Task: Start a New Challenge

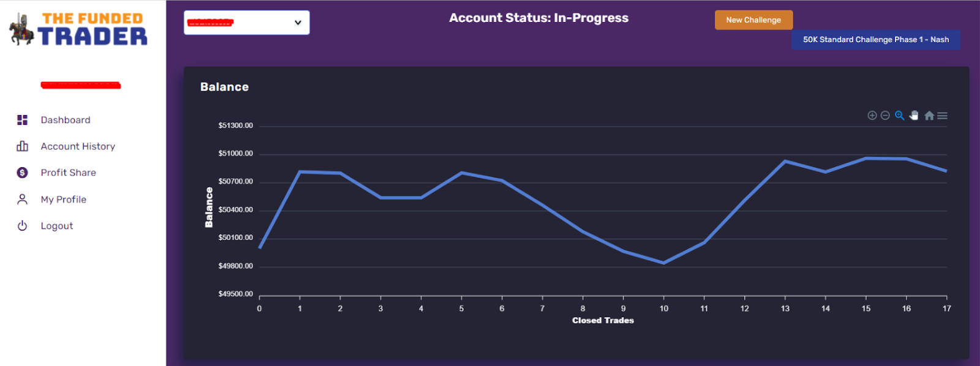Action: click(753, 20)
